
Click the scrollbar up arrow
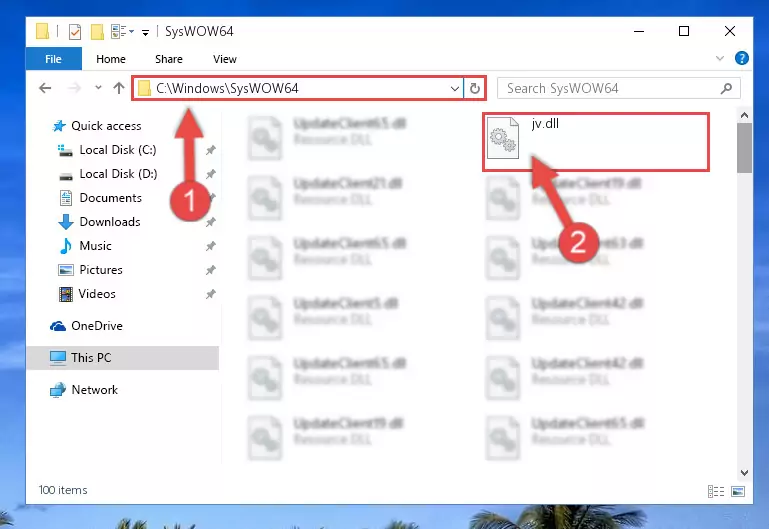tap(744, 116)
